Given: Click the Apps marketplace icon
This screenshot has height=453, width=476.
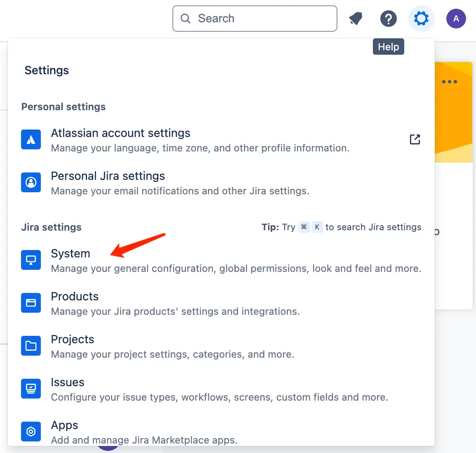Looking at the screenshot, I should [x=31, y=432].
